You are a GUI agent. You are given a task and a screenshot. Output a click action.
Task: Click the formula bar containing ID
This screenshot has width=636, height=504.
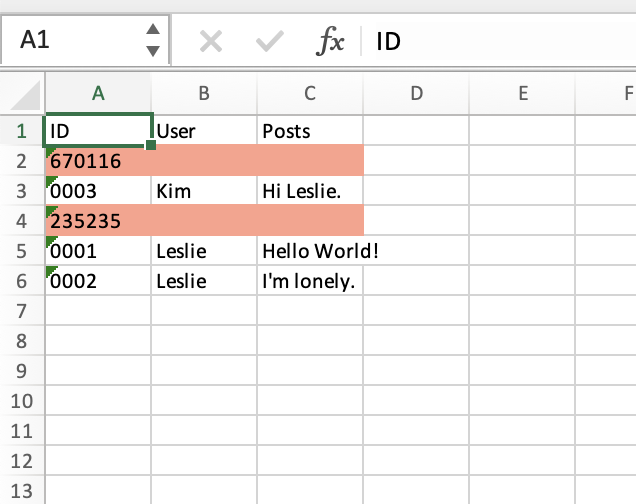pos(500,41)
